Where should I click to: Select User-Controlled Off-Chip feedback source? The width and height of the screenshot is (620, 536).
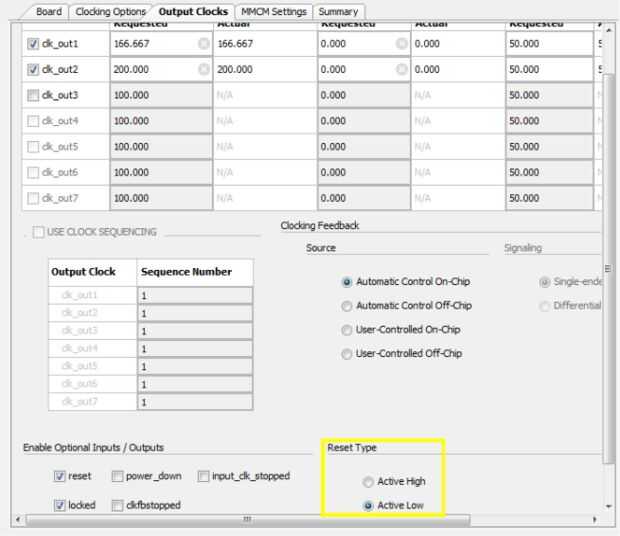click(346, 354)
